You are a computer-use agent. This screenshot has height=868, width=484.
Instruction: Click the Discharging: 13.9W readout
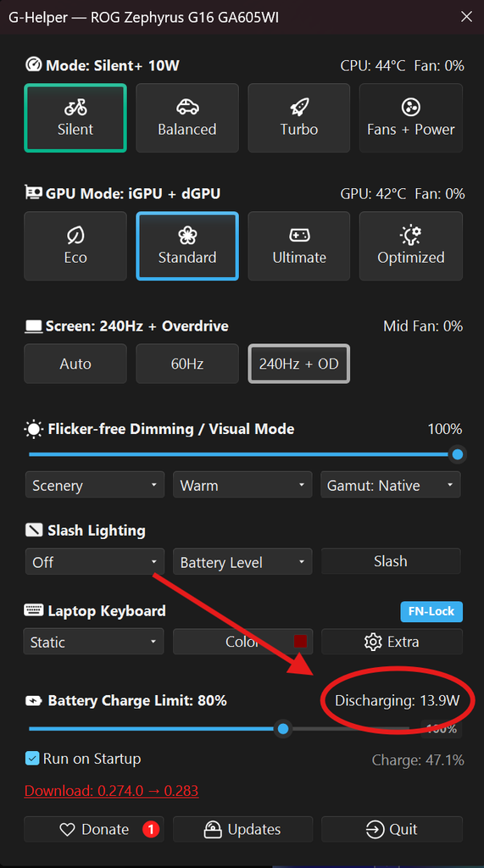coord(397,701)
